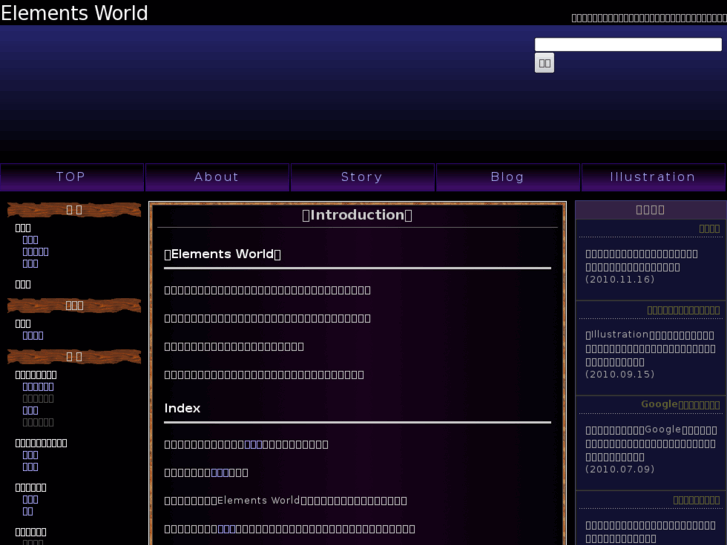Open the TOP navigation tab

[71, 177]
